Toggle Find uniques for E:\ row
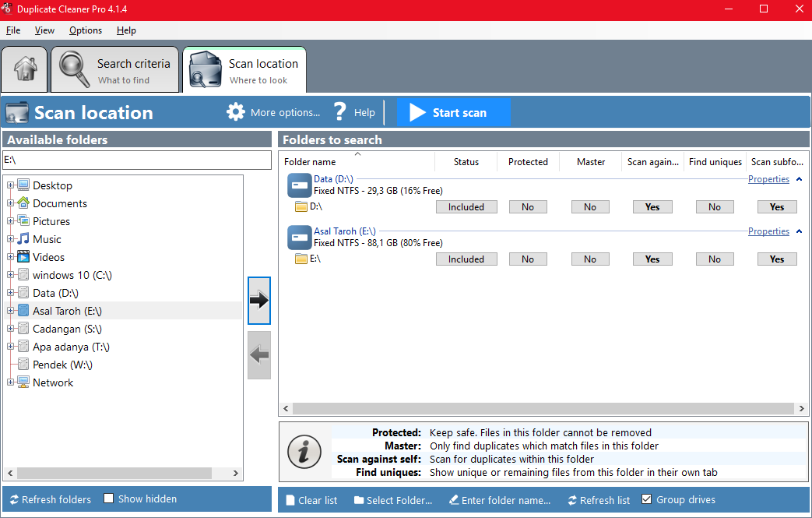Screen dimensions: 812x518 (715, 259)
